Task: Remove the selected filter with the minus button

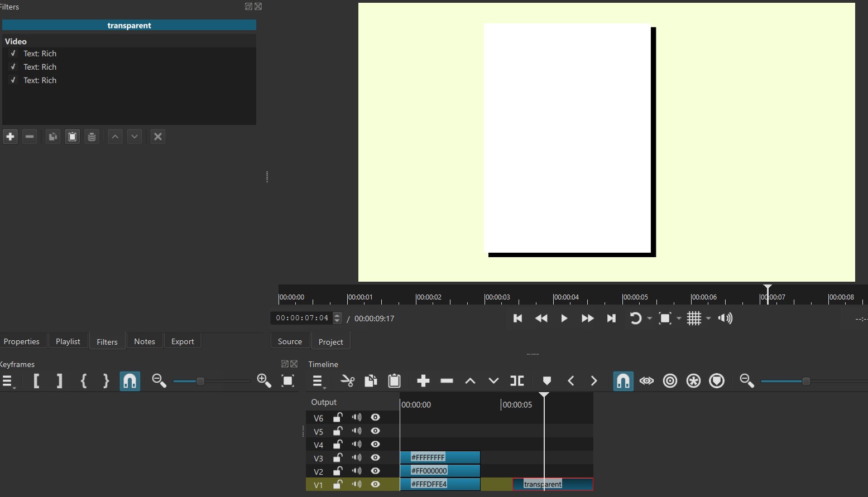Action: (30, 137)
